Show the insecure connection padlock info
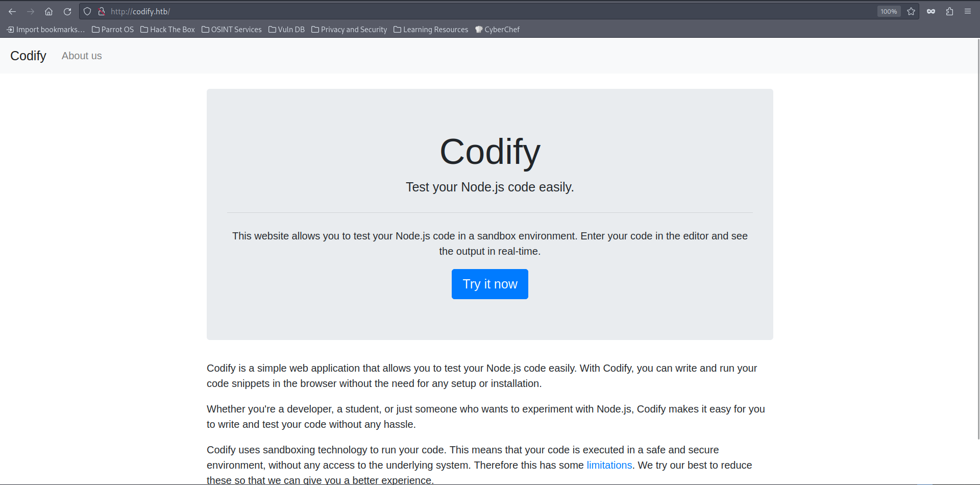This screenshot has width=980, height=485. coord(102,11)
